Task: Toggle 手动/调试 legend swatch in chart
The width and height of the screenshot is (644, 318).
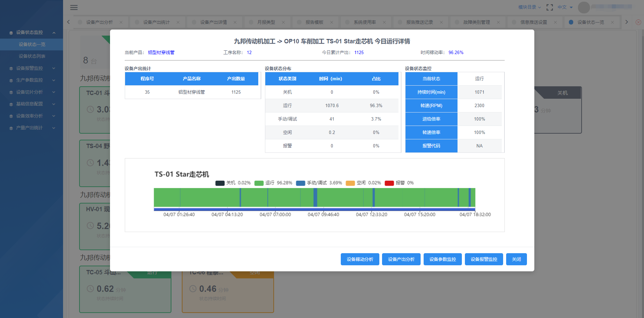Action: tap(301, 183)
